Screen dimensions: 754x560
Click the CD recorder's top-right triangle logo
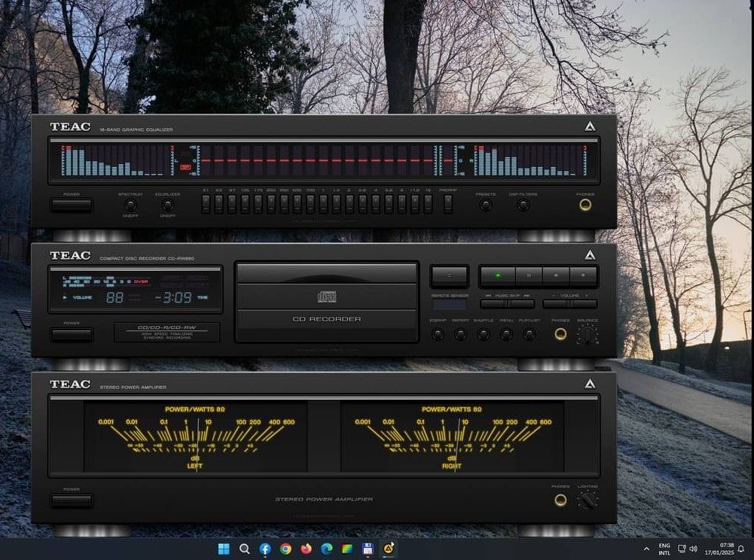[x=590, y=255]
